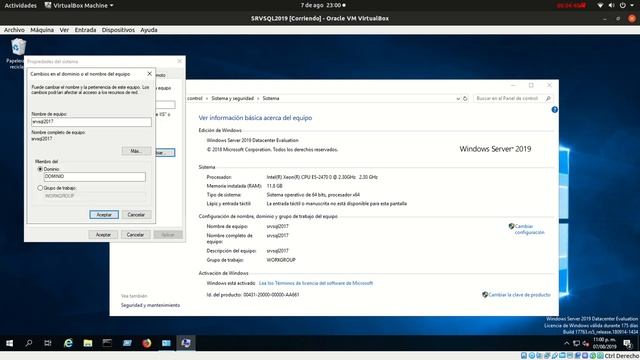Open the Dispositivos menu

click(x=118, y=30)
